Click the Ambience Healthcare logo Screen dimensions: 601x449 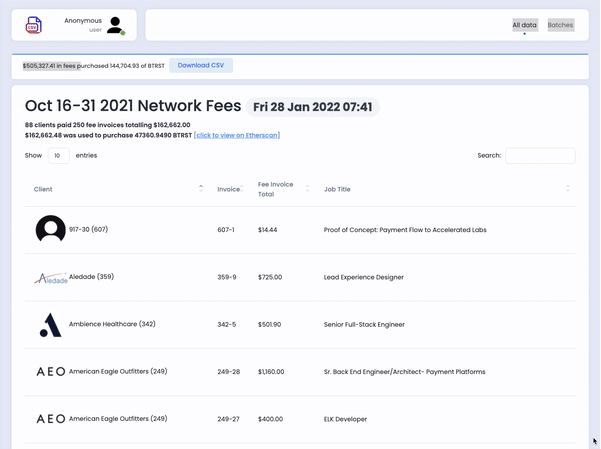[x=51, y=325]
